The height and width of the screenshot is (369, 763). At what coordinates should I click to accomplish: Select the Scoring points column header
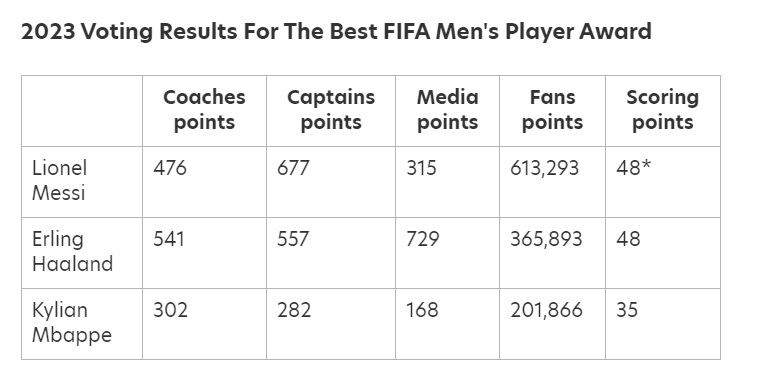click(x=663, y=110)
